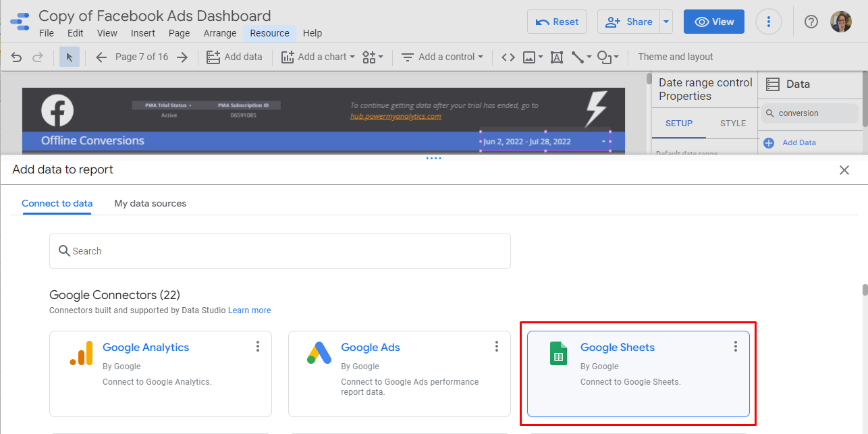The height and width of the screenshot is (434, 868).
Task: Insert URL embed with code icon
Action: 508,57
